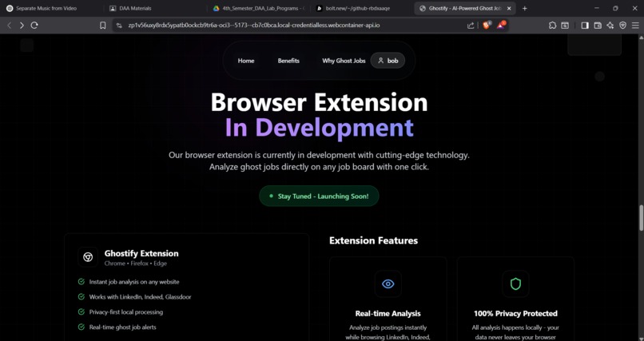
Task: Reload the current page
Action: pyautogui.click(x=34, y=26)
